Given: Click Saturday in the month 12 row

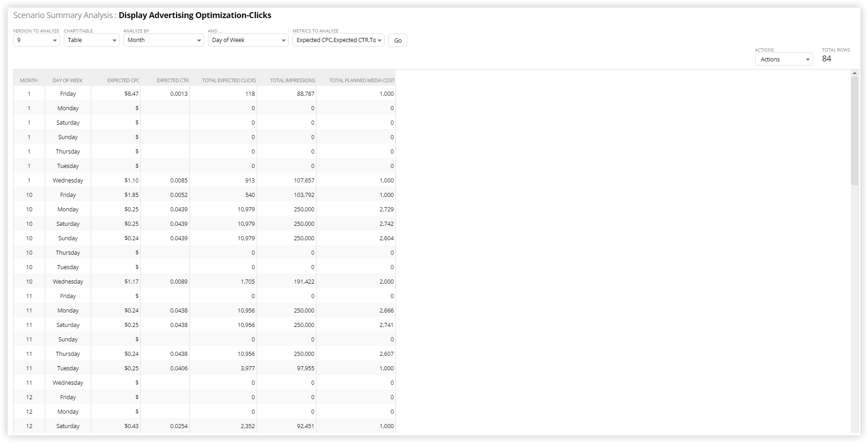Looking at the screenshot, I should (x=68, y=426).
